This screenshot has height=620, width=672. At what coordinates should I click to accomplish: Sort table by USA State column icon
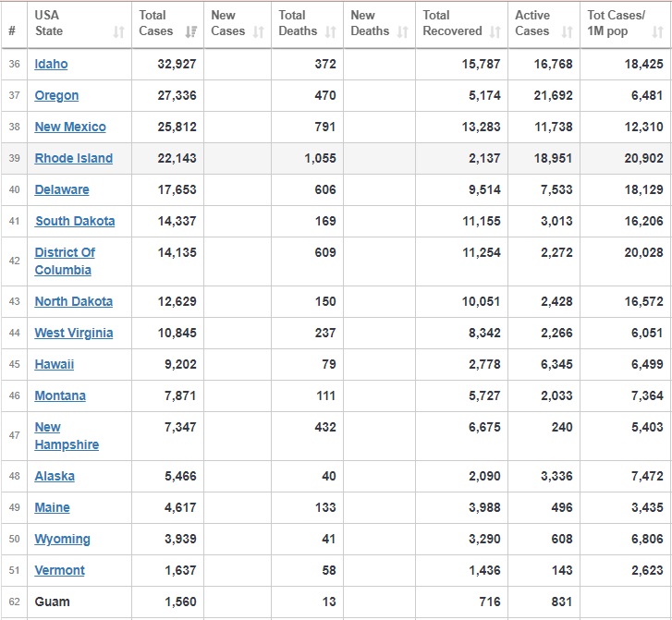click(x=118, y=32)
